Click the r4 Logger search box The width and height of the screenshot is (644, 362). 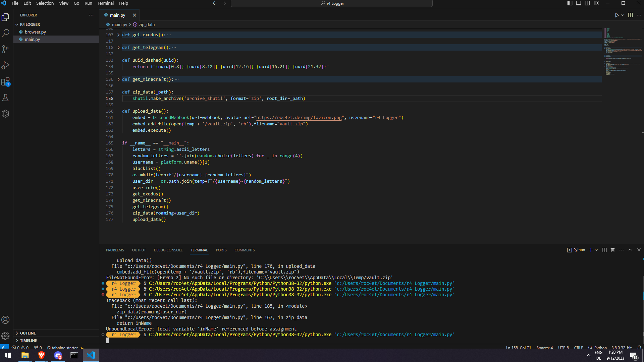pos(332,3)
